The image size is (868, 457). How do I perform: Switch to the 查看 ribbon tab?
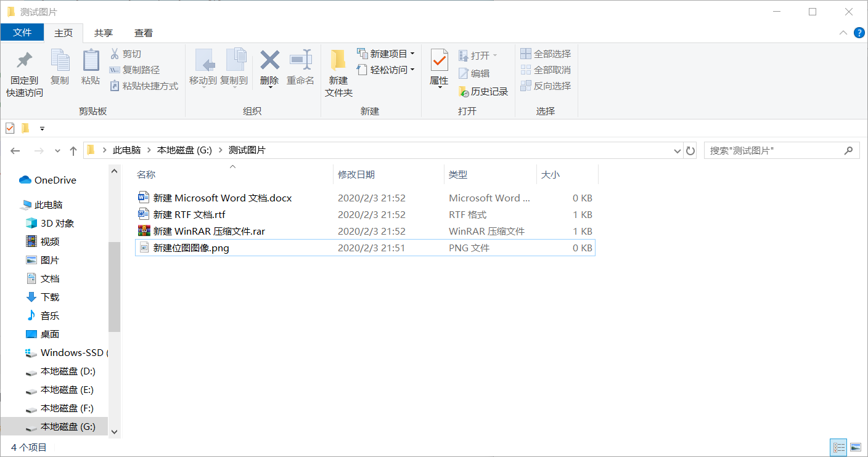coord(144,33)
